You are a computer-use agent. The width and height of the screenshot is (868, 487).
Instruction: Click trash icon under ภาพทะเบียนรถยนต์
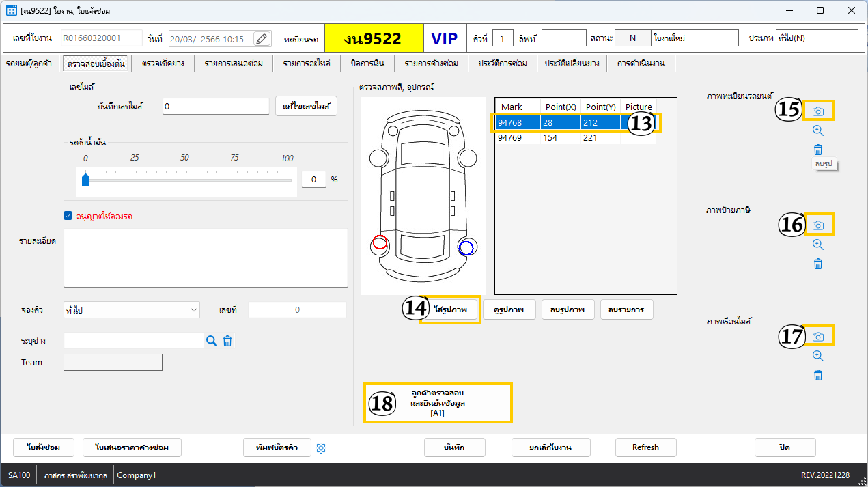pos(818,150)
